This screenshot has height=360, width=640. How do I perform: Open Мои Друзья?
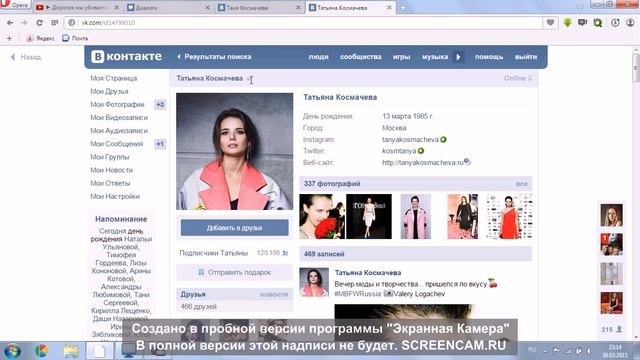(x=109, y=91)
